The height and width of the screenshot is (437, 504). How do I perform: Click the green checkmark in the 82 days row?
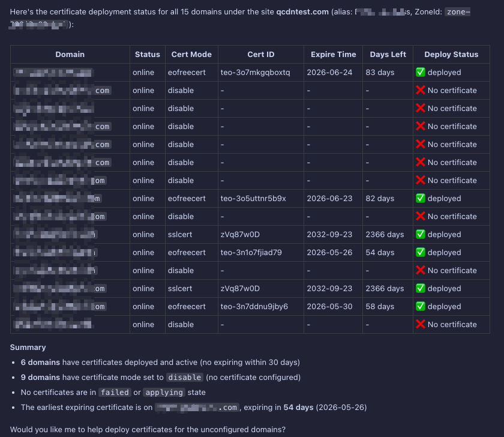click(421, 199)
